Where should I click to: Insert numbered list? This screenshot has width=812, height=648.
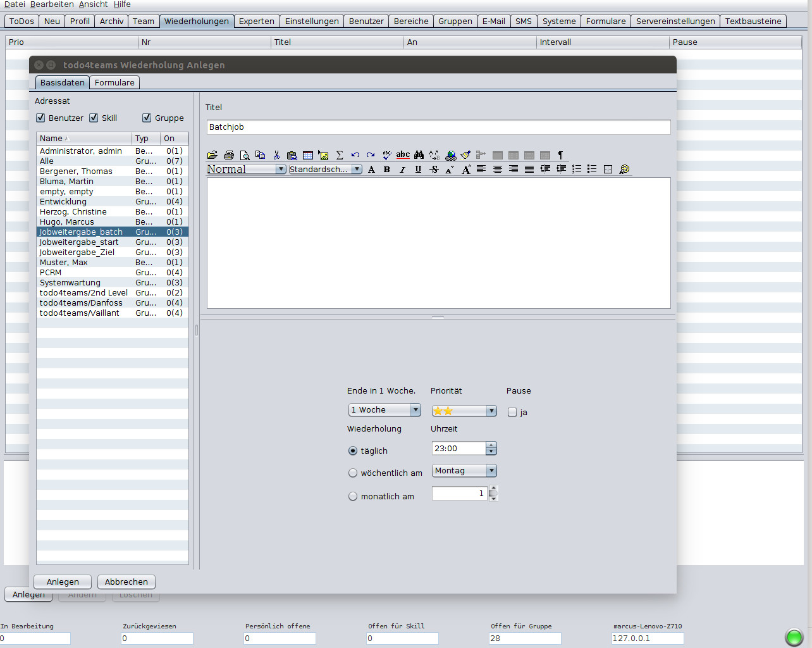tap(577, 169)
